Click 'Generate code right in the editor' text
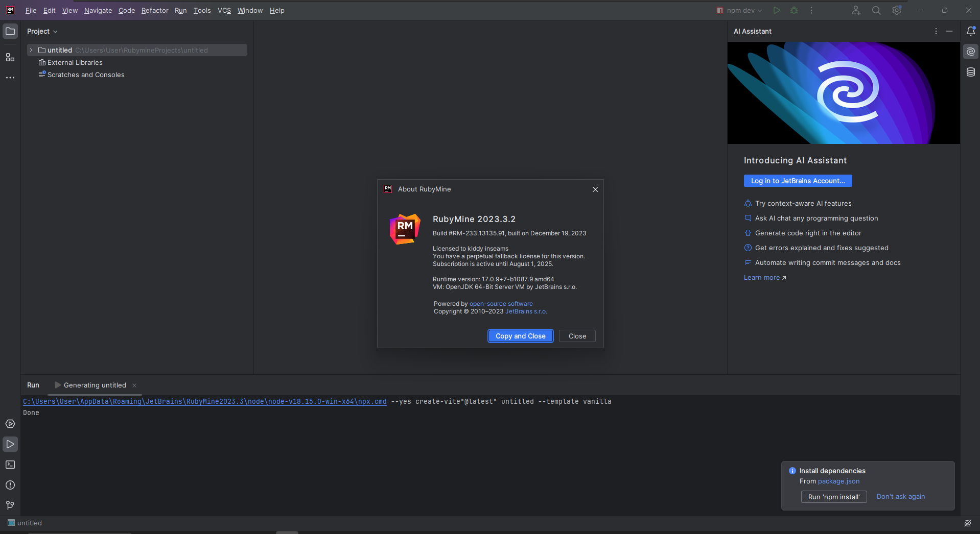 808,233
